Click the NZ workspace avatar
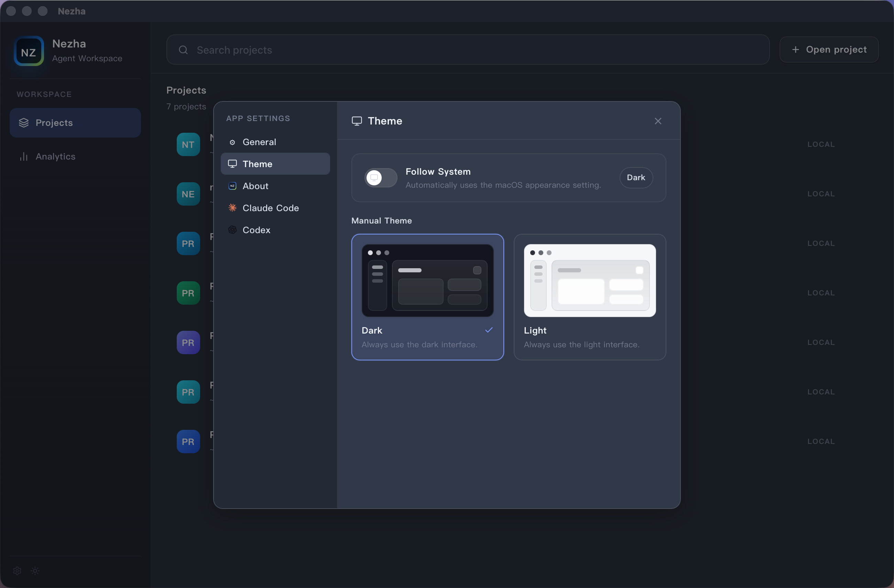 pyautogui.click(x=29, y=51)
